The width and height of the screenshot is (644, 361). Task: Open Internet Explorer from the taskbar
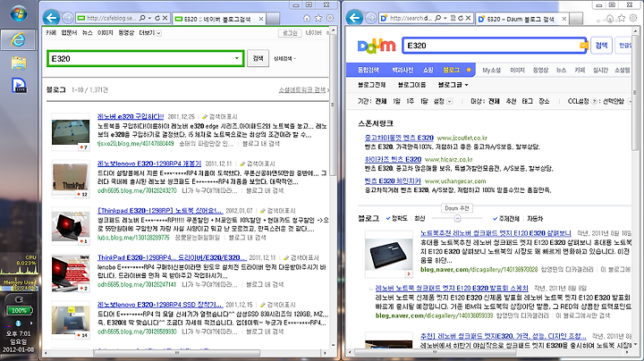click(18, 39)
